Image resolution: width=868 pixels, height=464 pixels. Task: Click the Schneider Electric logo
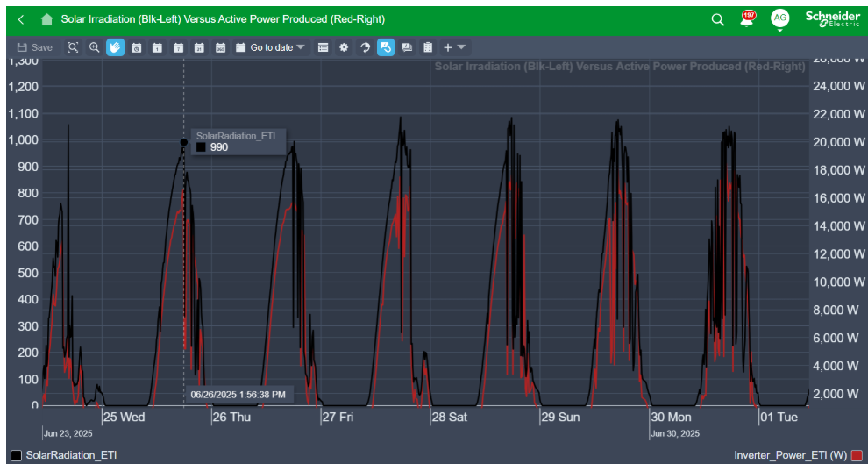tap(833, 18)
